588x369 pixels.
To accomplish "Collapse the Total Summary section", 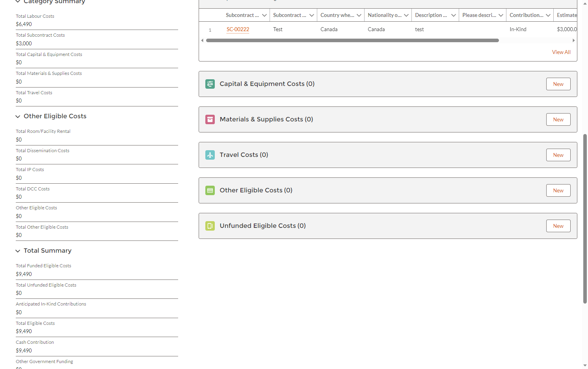I will 18,251.
